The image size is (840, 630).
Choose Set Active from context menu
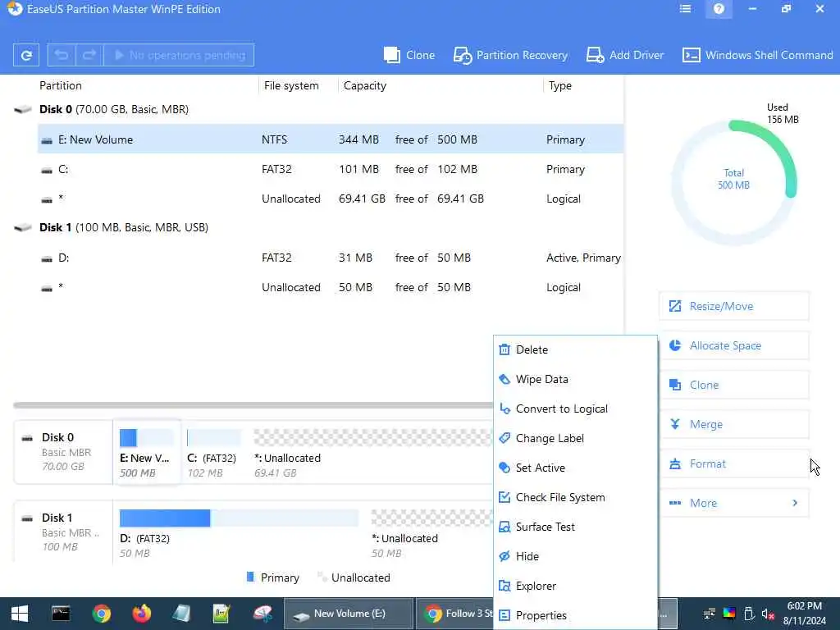575,468
